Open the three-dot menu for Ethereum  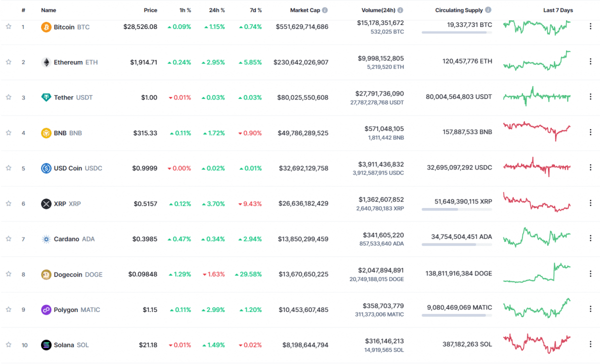pos(590,62)
